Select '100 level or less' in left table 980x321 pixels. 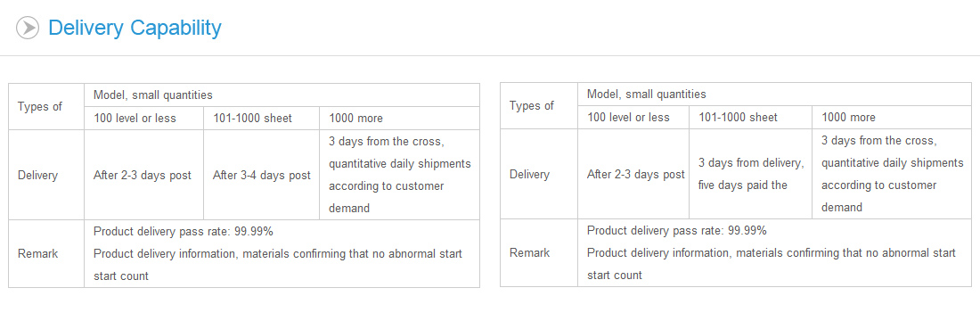click(x=143, y=119)
